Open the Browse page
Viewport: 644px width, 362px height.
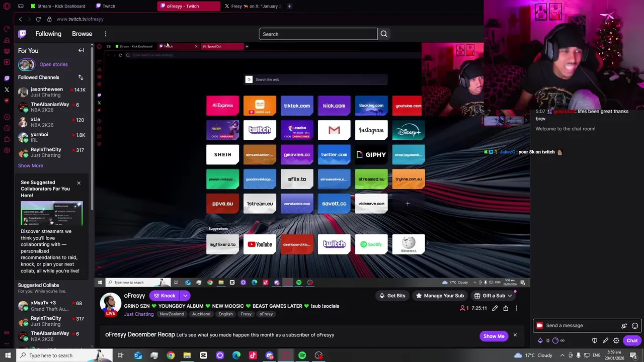82,34
